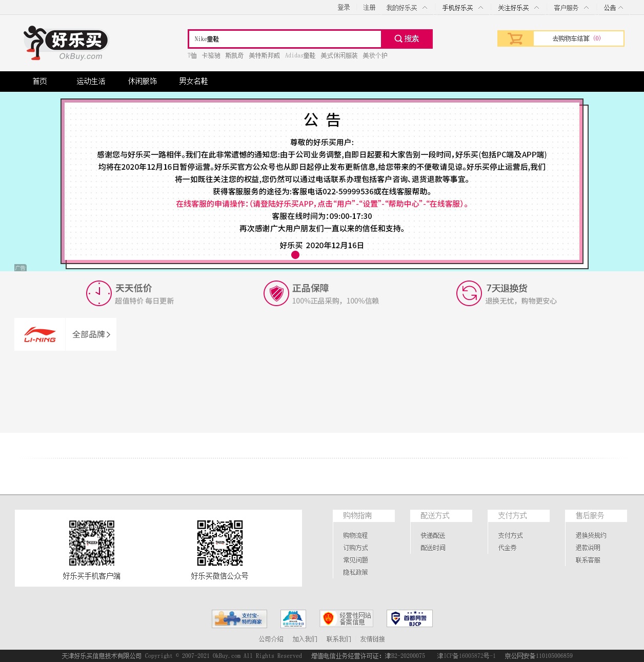Expand the 客户服务 dropdown

(x=571, y=8)
